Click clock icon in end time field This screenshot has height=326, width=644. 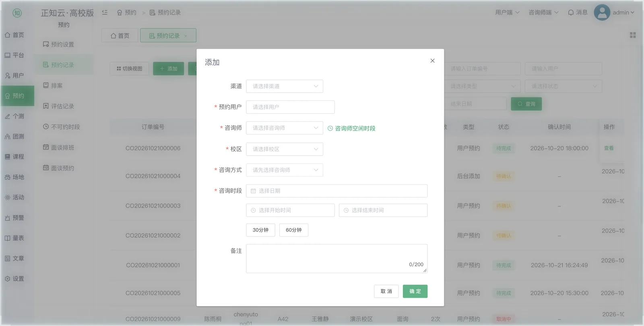346,210
